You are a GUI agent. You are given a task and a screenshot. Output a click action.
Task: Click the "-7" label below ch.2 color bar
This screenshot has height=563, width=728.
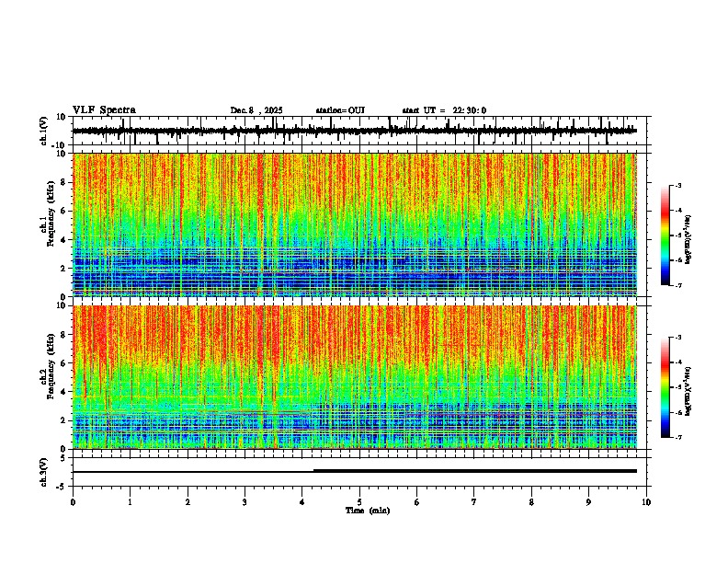pyautogui.click(x=678, y=438)
